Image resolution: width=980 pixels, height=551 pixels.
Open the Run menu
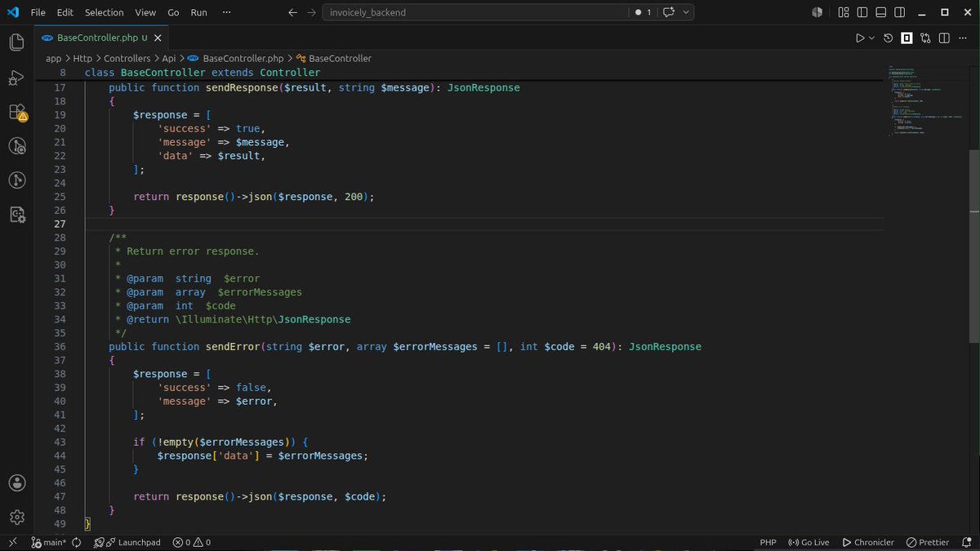tap(198, 12)
